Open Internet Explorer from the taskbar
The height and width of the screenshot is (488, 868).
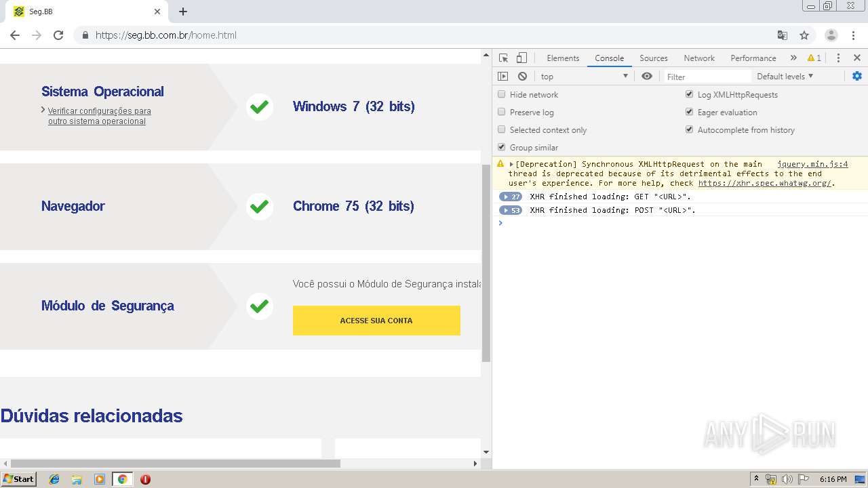coord(54,479)
